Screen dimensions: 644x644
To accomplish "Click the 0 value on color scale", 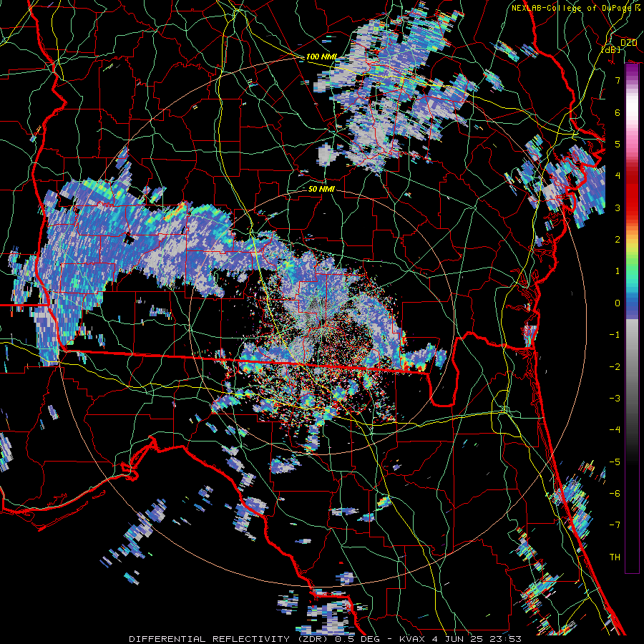I will (x=618, y=303).
